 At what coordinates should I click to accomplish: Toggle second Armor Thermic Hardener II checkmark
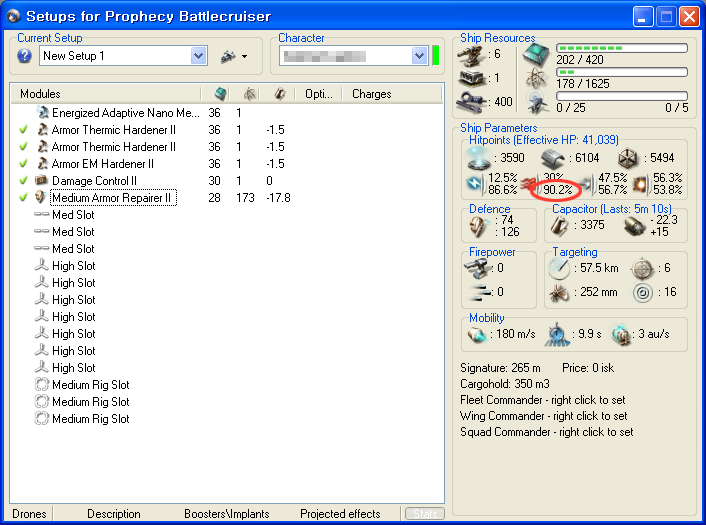(x=23, y=146)
